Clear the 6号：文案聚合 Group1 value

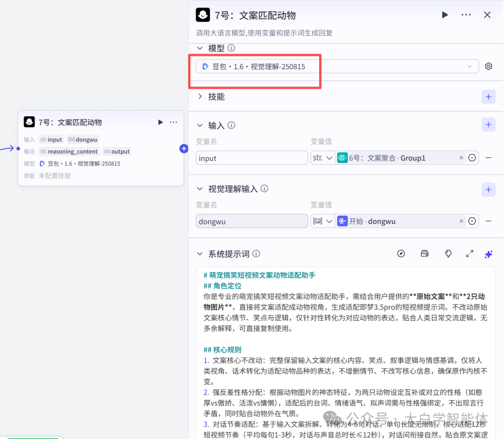(461, 158)
